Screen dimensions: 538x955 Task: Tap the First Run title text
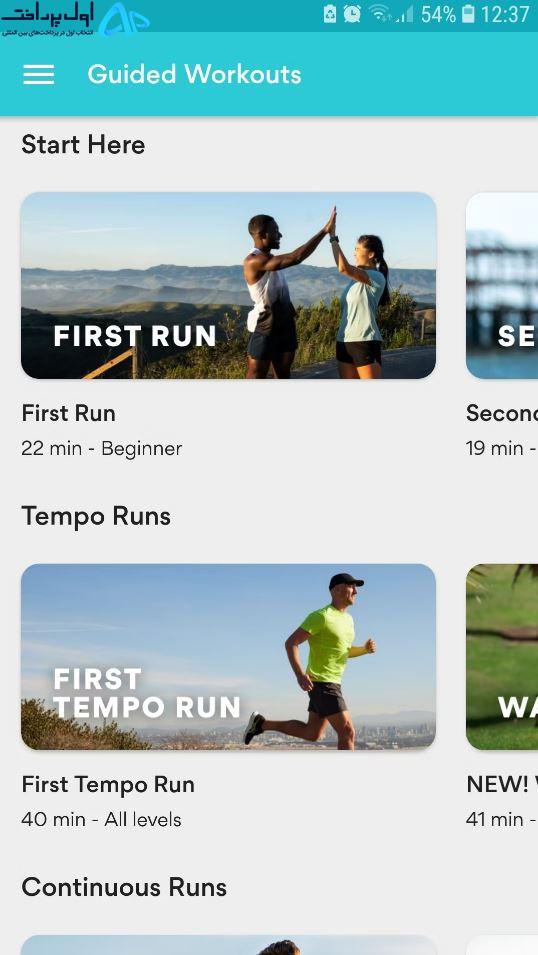[x=68, y=413]
